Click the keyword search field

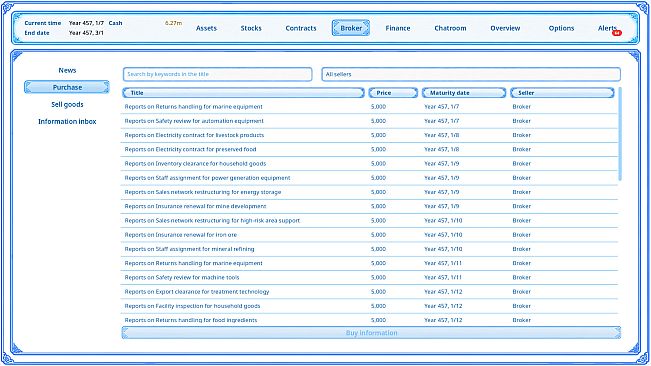click(218, 74)
